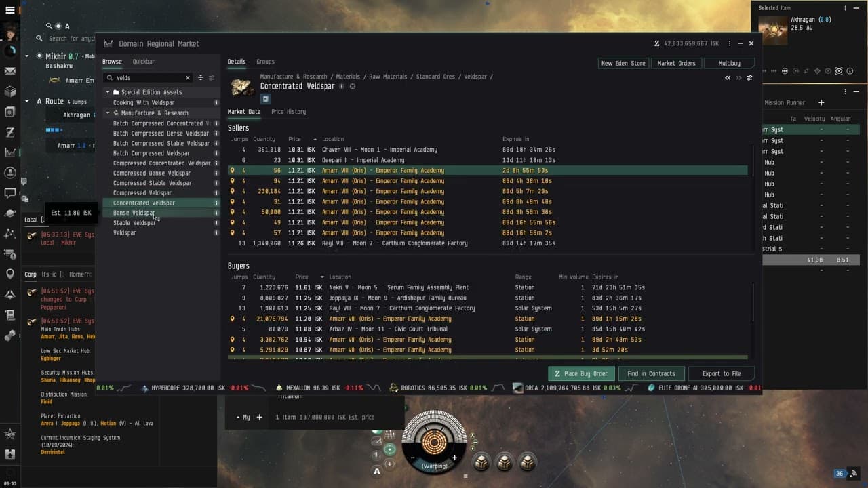The height and width of the screenshot is (488, 868).
Task: Select Batch Compressed Dense Veldspar item
Action: (x=161, y=134)
